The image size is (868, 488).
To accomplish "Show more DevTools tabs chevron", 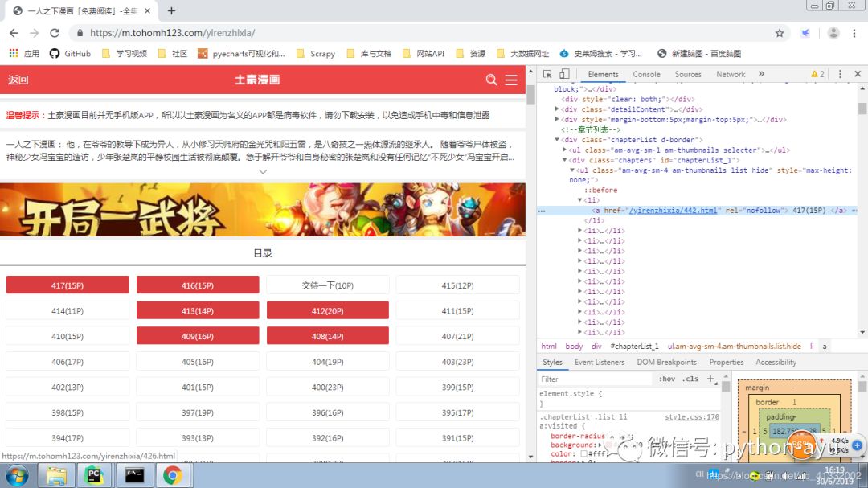I will [761, 74].
